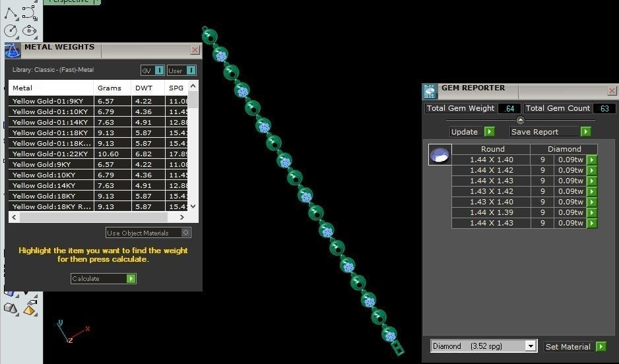Click the Metal Weights panel icon
Image resolution: width=619 pixels, height=364 pixels.
click(13, 50)
